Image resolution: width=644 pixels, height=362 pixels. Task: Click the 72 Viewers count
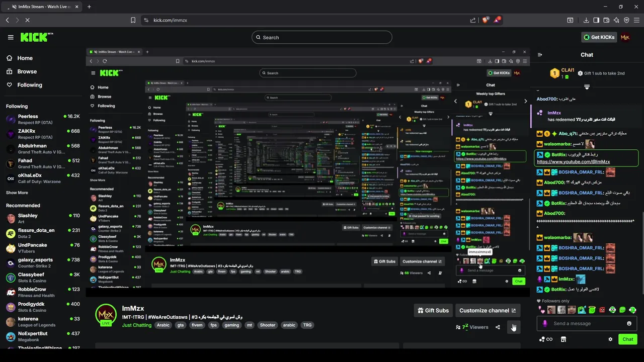coord(472,327)
